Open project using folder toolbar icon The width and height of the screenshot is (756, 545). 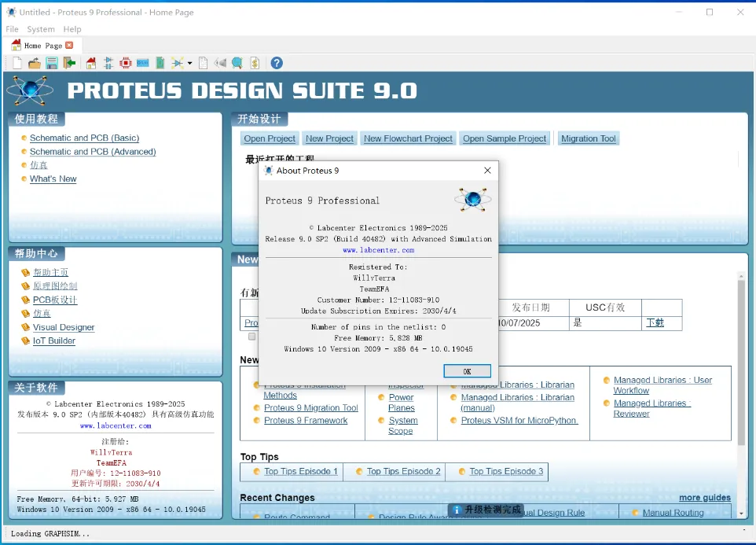[35, 63]
